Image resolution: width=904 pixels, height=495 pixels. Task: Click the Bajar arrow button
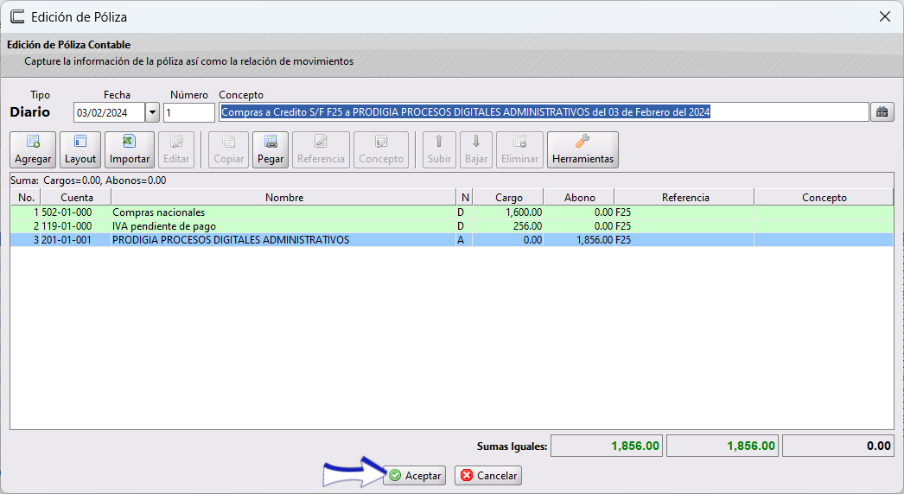pyautogui.click(x=476, y=150)
